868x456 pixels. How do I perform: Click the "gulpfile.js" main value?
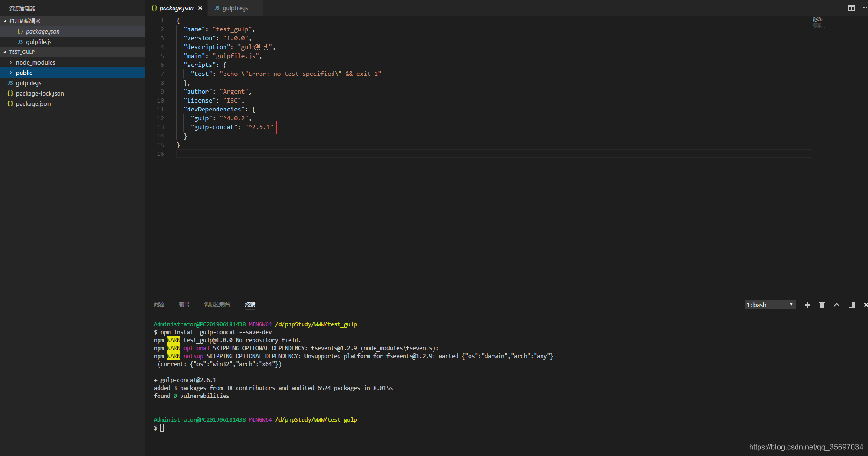pyautogui.click(x=236, y=56)
